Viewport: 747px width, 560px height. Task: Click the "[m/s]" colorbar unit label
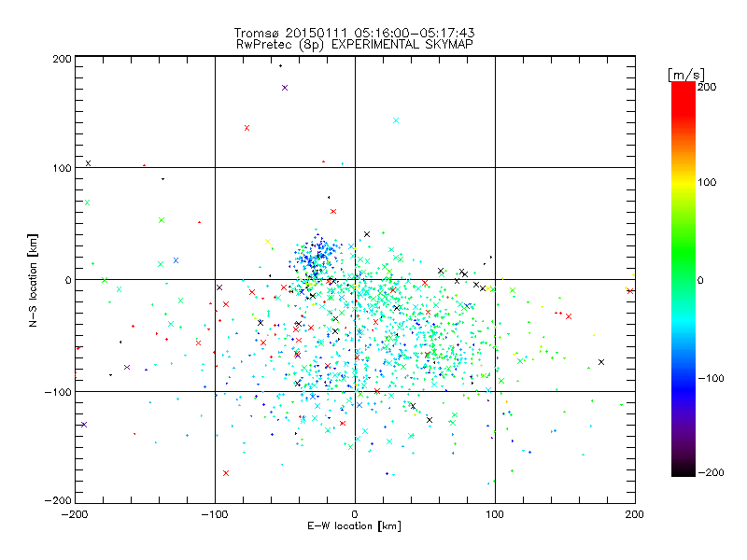point(686,75)
